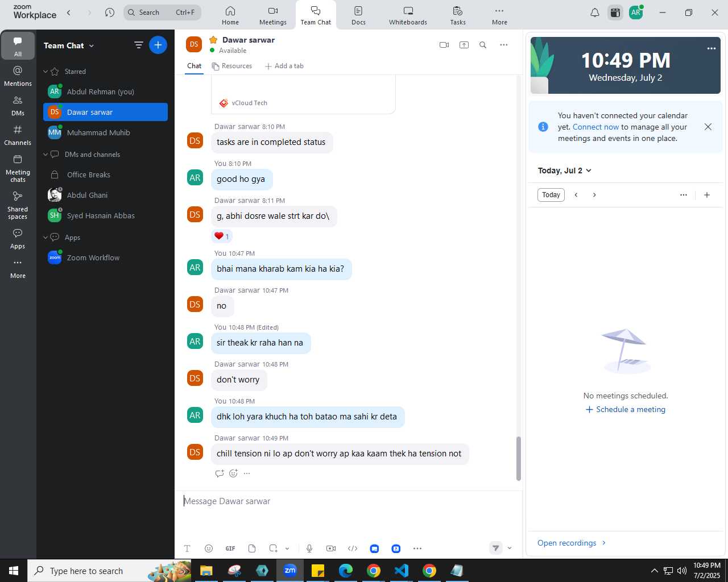
Task: Open Meeting chats in the sidebar
Action: coord(18,168)
